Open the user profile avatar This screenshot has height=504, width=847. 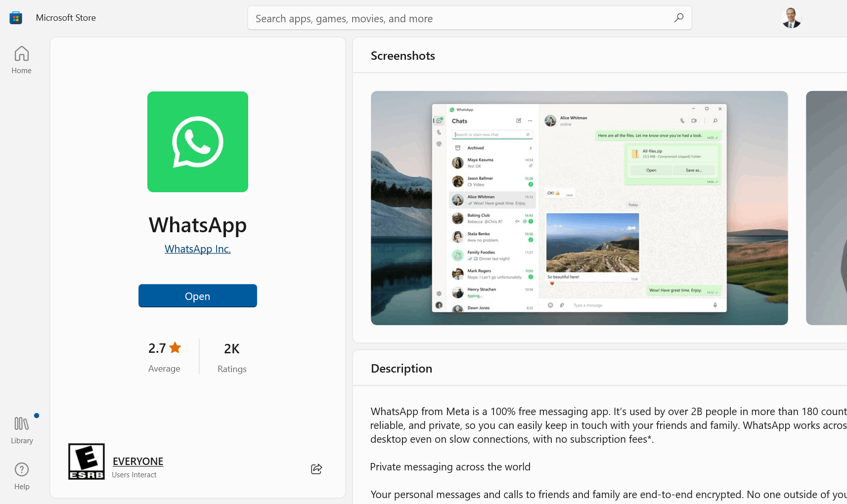[791, 18]
